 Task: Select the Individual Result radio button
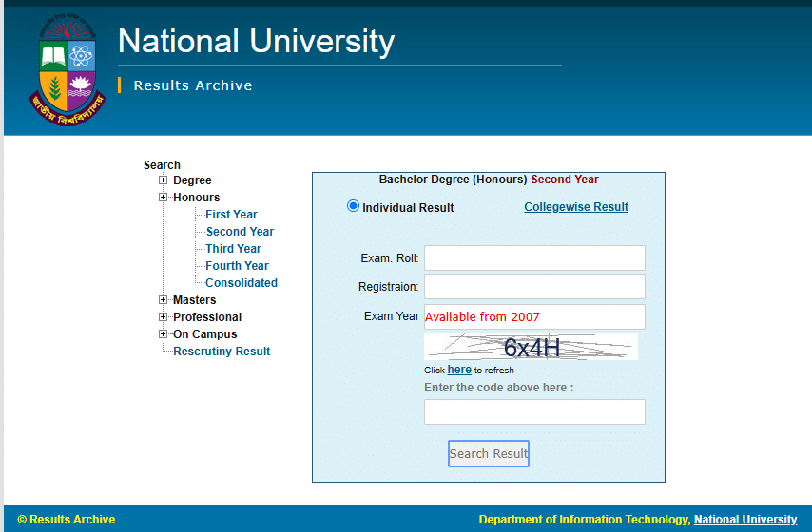pos(353,206)
